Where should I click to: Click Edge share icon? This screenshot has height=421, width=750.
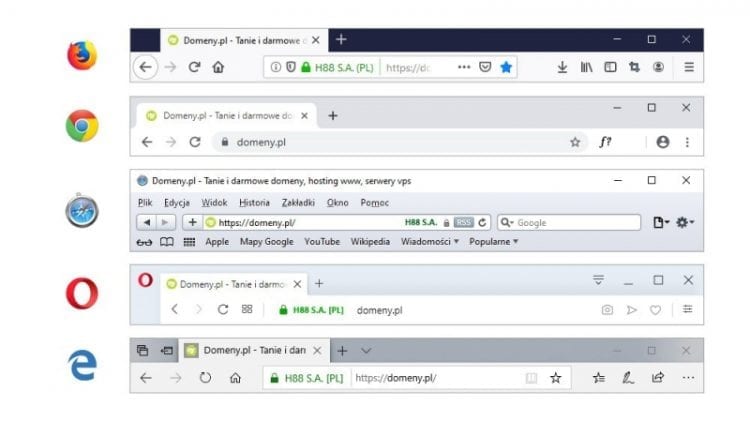658,377
